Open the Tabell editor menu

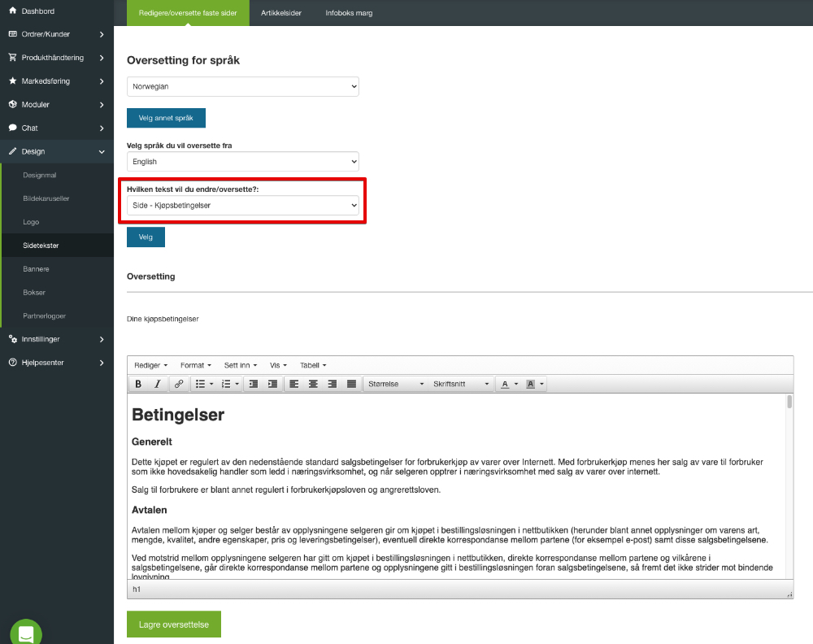click(313, 366)
